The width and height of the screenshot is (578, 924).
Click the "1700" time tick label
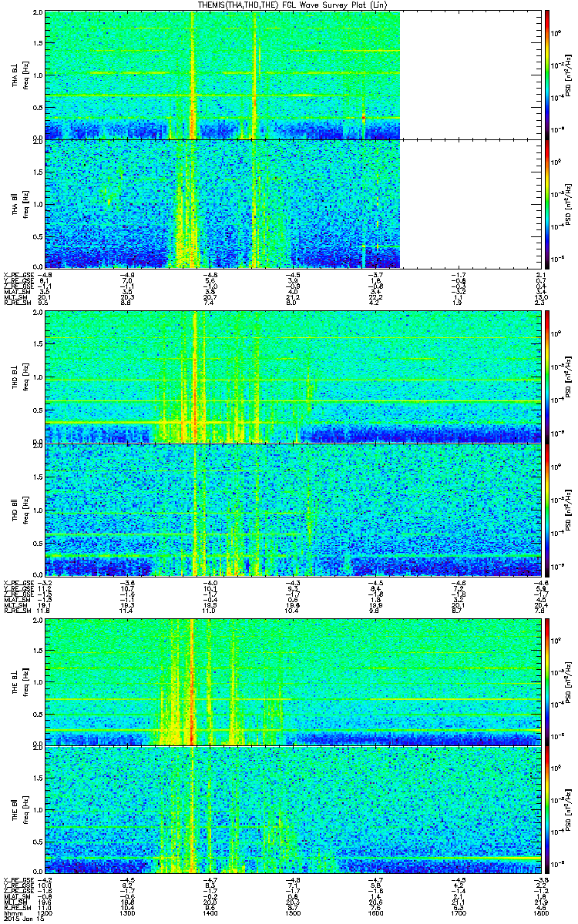[x=458, y=912]
